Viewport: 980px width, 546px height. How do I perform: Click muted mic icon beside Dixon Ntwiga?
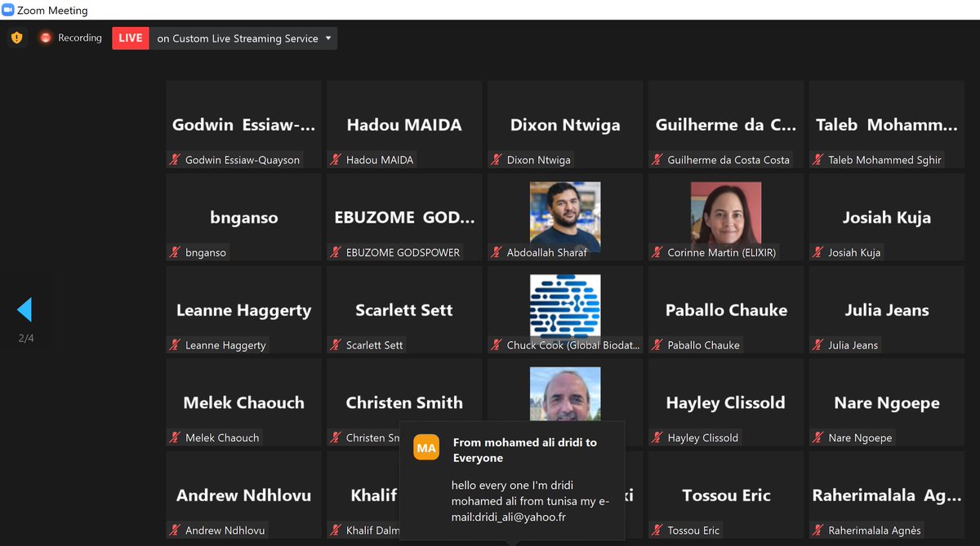point(497,160)
